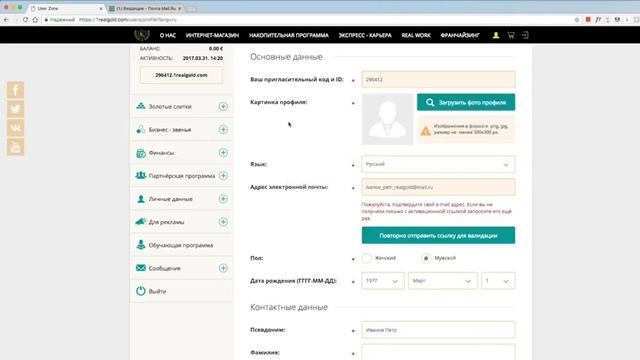Select the Женский gender radio button
The image size is (640, 360).
pyautogui.click(x=367, y=258)
